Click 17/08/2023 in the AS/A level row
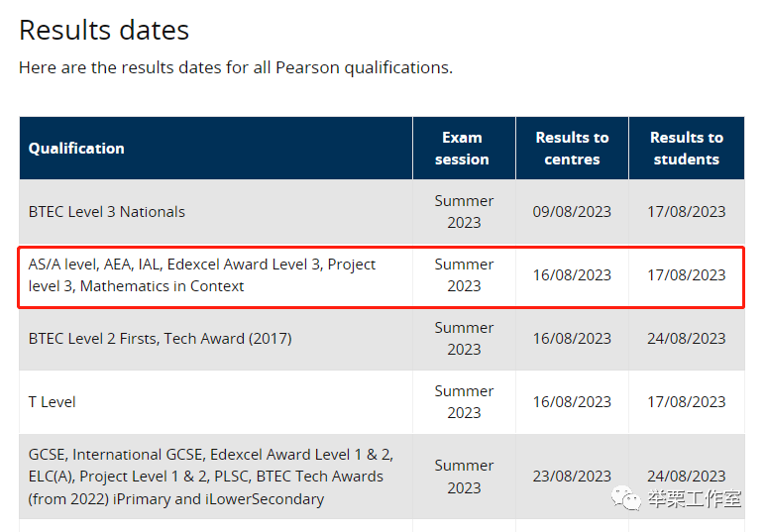Image resolution: width=766 pixels, height=532 pixels. click(687, 275)
